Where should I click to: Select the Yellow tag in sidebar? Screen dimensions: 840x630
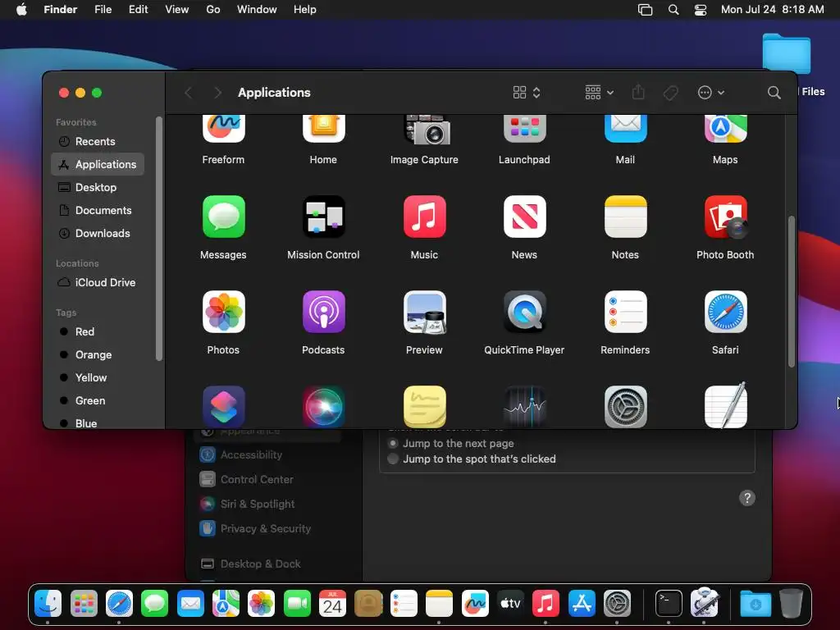[x=98, y=377]
